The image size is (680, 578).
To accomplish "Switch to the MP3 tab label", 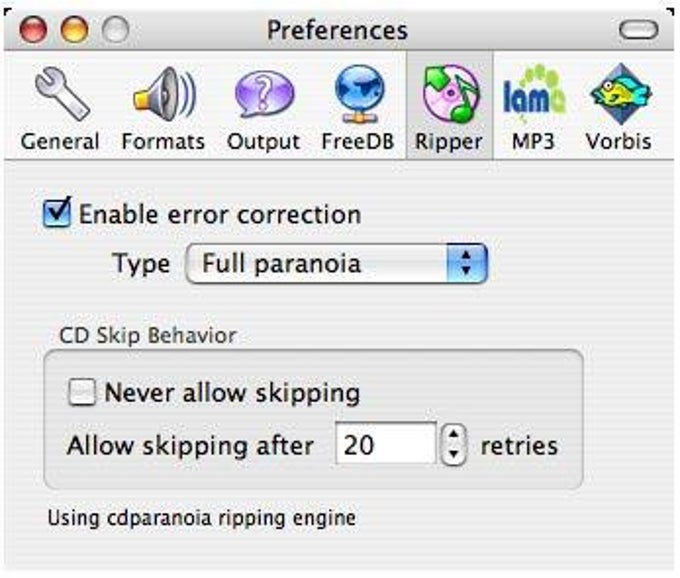I will point(533,141).
